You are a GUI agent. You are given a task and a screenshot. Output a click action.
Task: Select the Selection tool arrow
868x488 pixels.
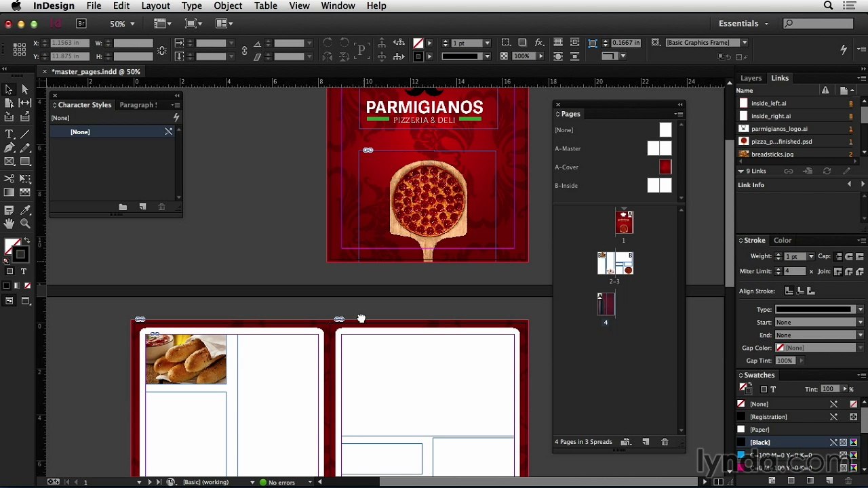click(9, 89)
